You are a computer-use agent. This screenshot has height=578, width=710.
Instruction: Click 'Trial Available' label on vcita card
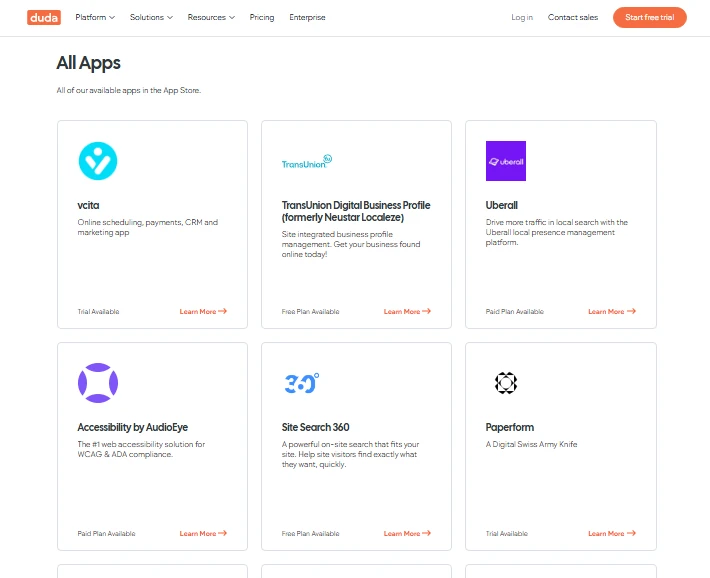(x=98, y=312)
